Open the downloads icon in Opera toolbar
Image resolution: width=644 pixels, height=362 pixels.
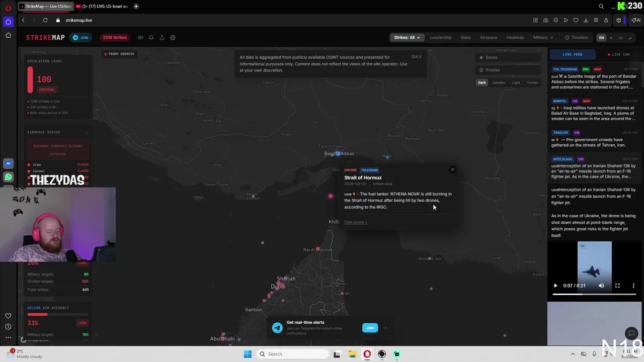pyautogui.click(x=586, y=20)
